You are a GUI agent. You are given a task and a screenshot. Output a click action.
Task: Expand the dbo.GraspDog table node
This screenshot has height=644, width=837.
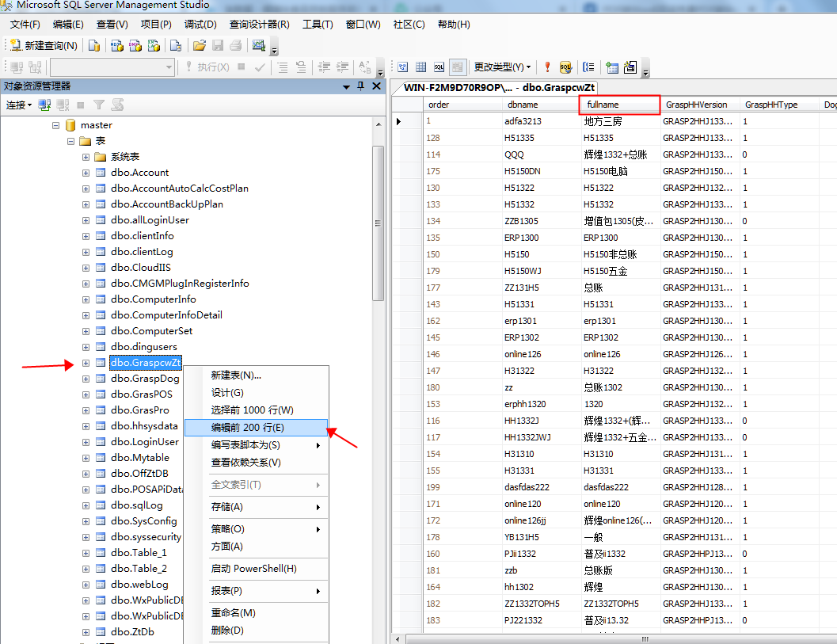click(x=86, y=379)
